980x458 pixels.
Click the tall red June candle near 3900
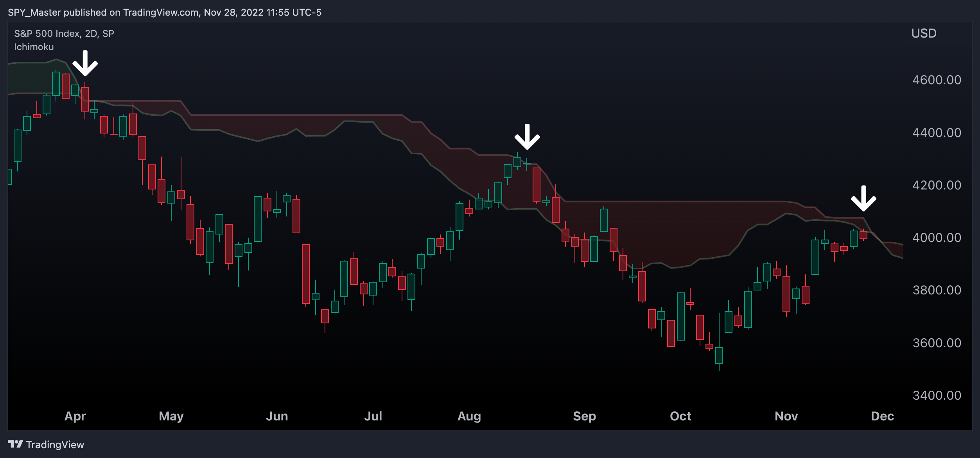coord(306,274)
